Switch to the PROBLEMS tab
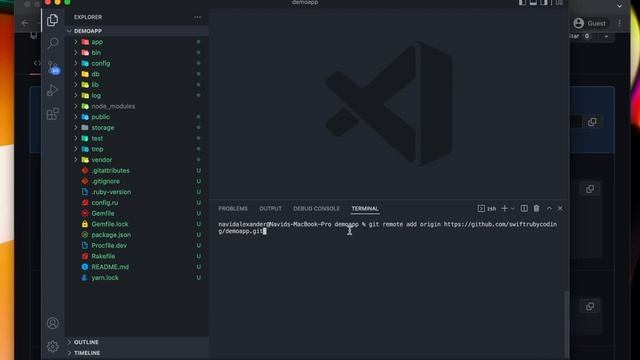640x360 pixels. coord(233,209)
